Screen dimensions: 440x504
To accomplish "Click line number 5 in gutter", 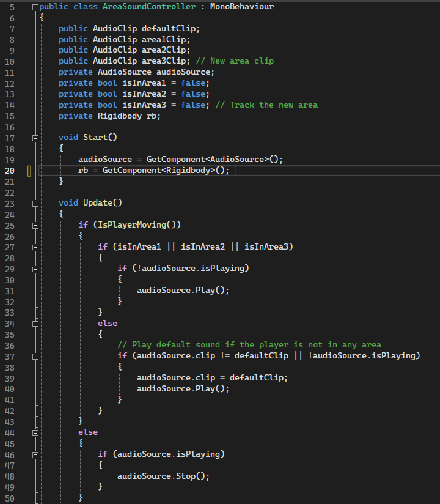I will point(12,7).
